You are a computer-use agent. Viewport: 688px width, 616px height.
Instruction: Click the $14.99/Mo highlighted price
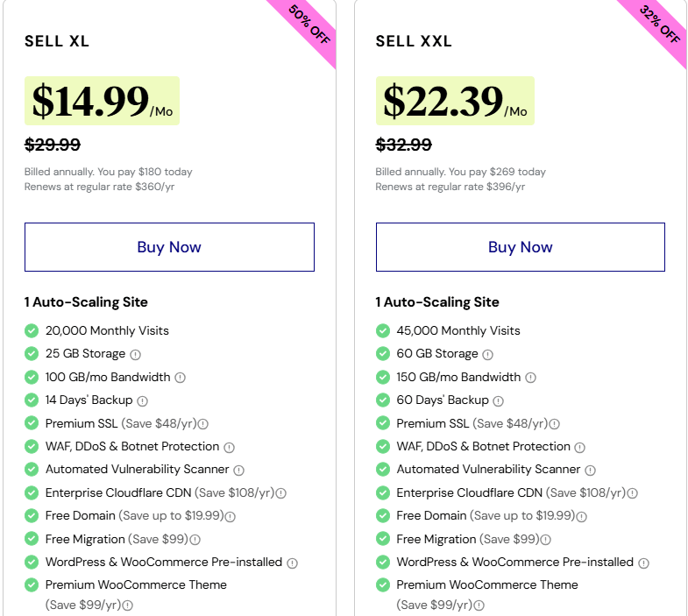(x=102, y=101)
